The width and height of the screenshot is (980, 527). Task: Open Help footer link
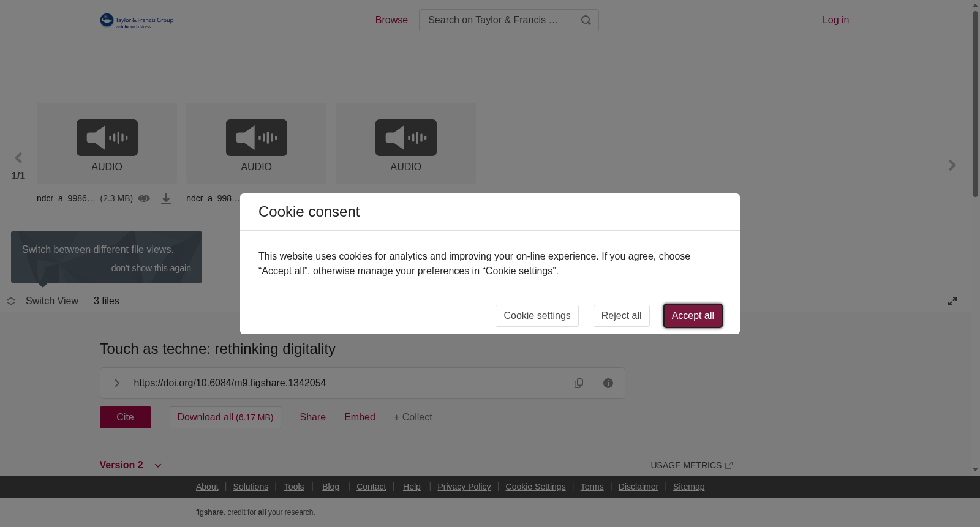pyautogui.click(x=412, y=487)
